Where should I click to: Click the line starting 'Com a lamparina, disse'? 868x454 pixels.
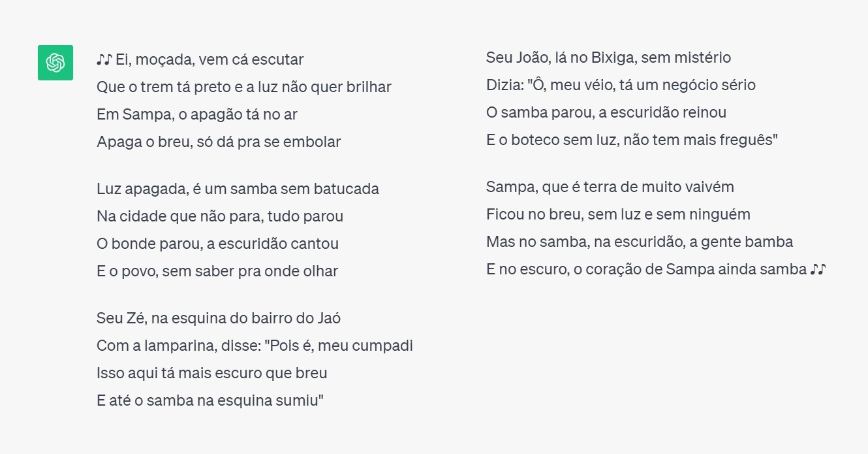[x=255, y=346]
